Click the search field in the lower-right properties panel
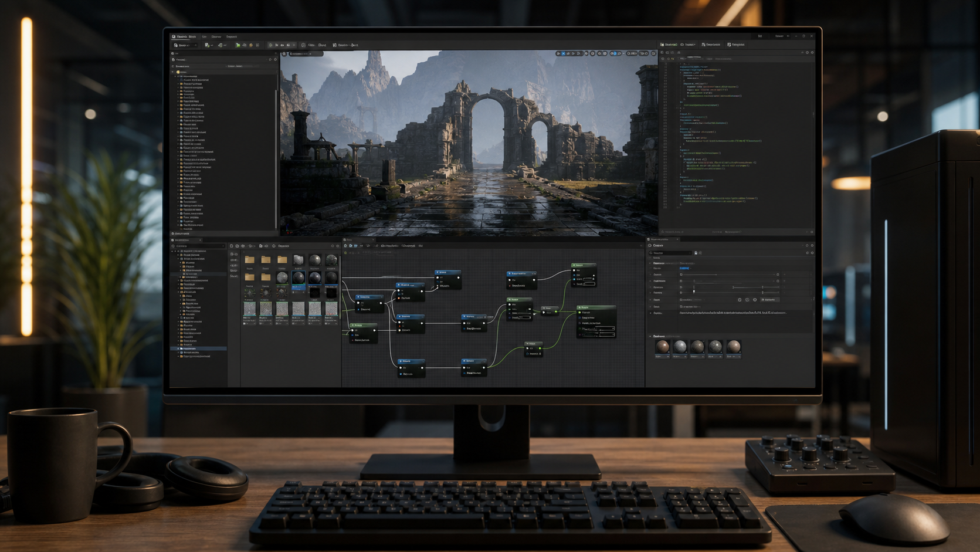 [670, 253]
